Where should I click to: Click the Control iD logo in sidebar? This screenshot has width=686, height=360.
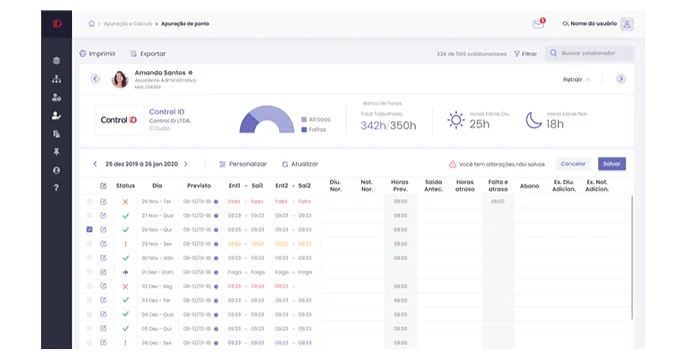57,24
